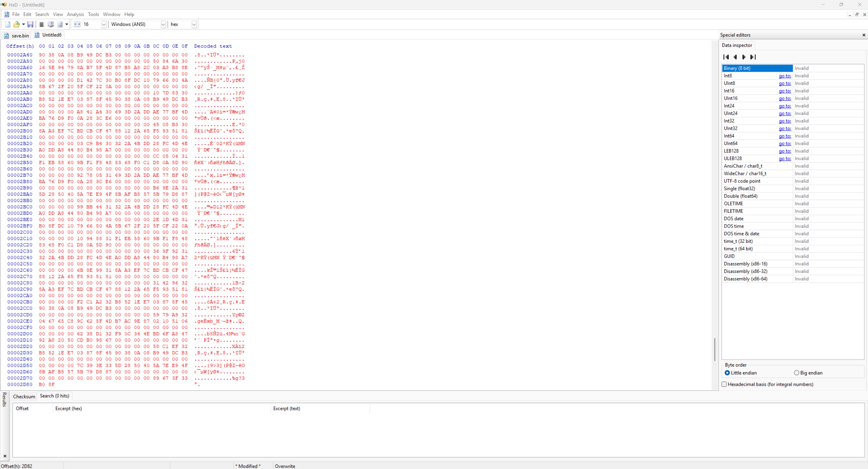Close the Special editors panel
This screenshot has width=868, height=469.
[x=864, y=35]
